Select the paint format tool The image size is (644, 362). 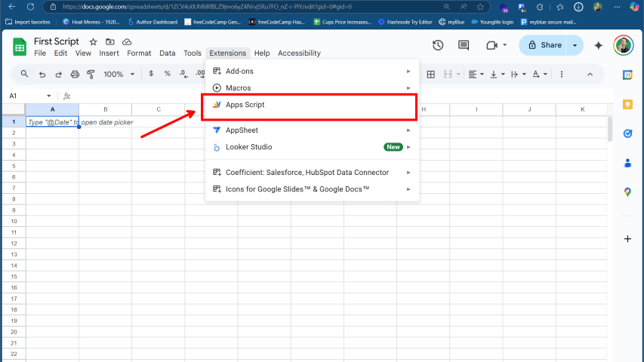(x=91, y=75)
